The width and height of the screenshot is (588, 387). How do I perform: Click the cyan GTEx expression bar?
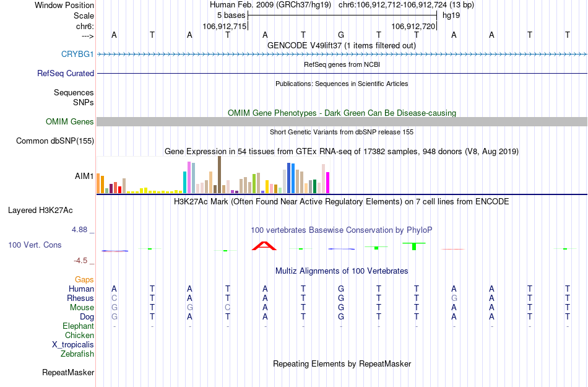pos(184,182)
